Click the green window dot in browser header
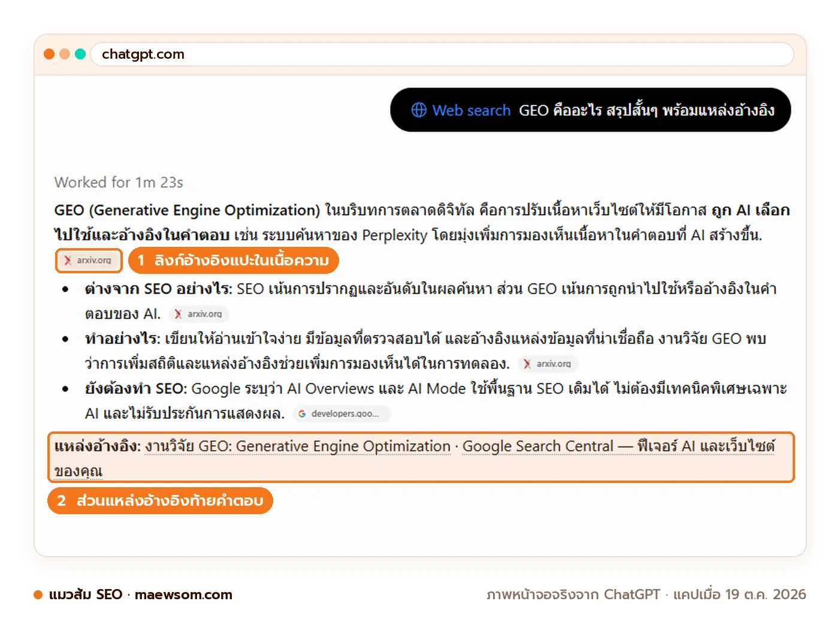Viewport: 840px width, 625px height. pos(80,55)
